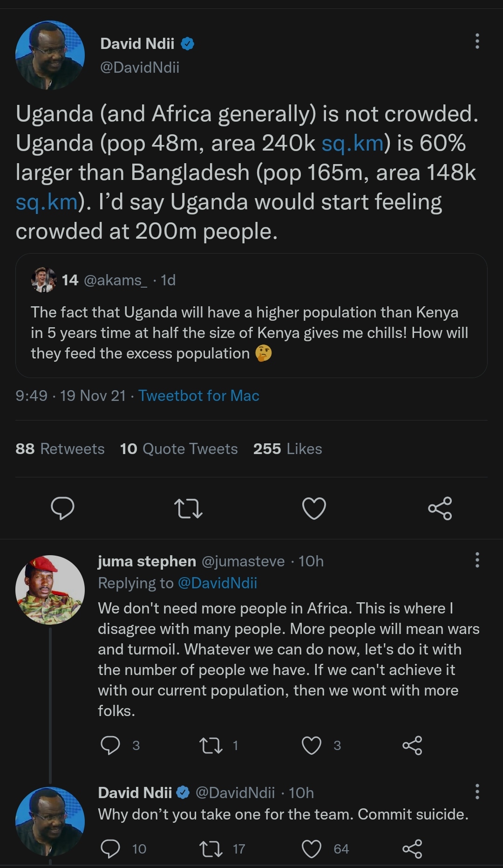Like David Ndii's reply with 64 likes
The image size is (503, 868).
pyautogui.click(x=312, y=849)
